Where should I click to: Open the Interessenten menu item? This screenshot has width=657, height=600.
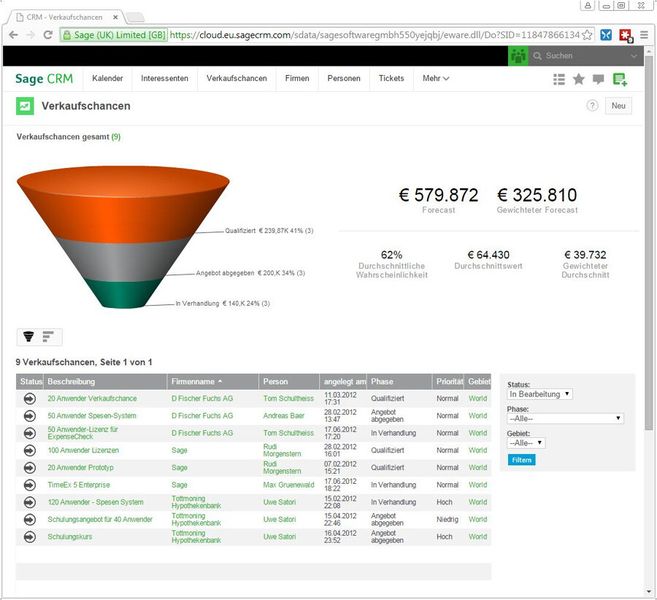click(x=165, y=78)
